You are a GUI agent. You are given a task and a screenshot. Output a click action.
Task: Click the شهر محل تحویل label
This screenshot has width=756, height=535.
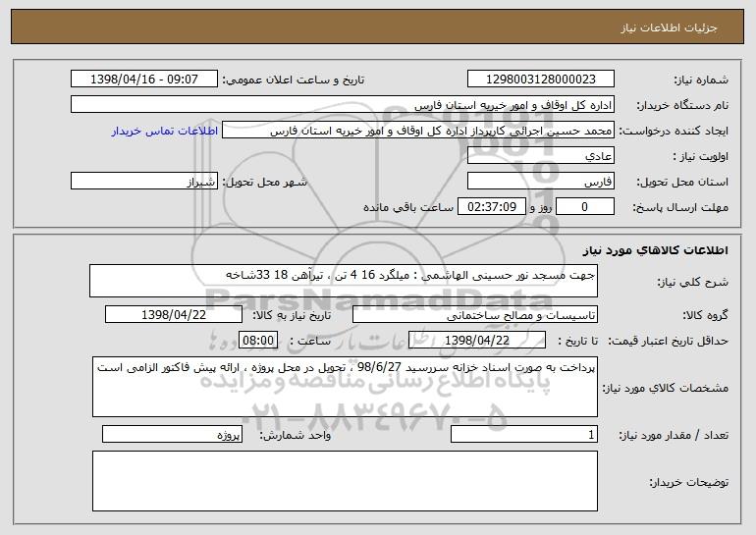tap(264, 182)
